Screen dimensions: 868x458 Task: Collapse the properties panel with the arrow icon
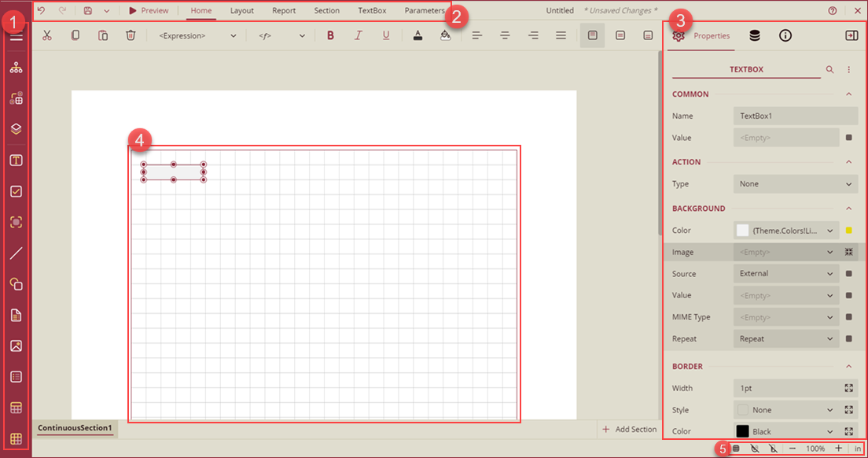851,35
